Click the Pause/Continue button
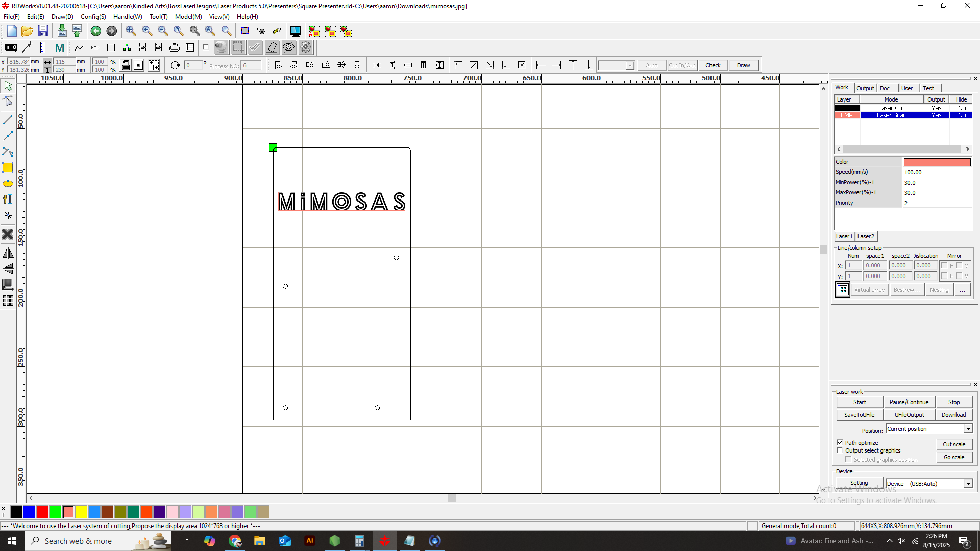Screen dimensions: 980x551 (x=909, y=402)
